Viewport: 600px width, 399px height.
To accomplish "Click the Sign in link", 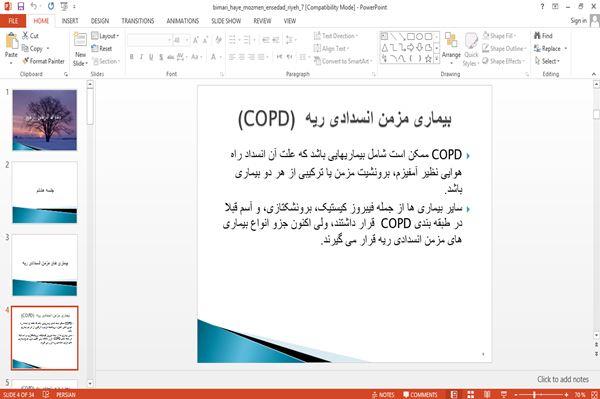I will (x=578, y=21).
